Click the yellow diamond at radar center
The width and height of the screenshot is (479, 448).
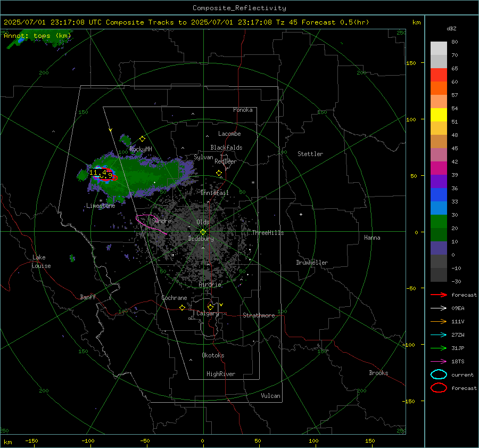coord(203,232)
